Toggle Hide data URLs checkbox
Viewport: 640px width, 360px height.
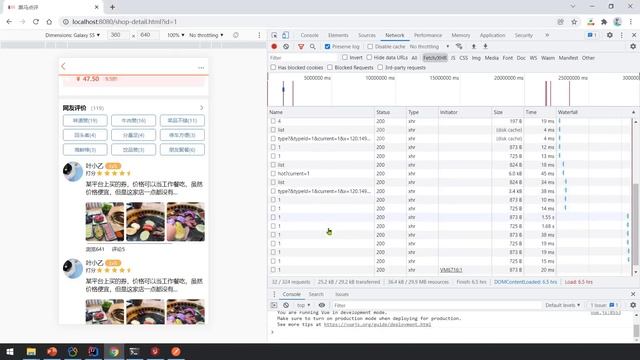(369, 58)
